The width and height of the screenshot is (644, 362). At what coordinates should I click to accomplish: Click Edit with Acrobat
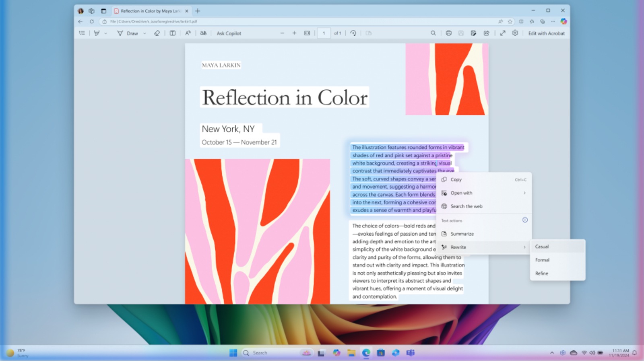(x=547, y=33)
